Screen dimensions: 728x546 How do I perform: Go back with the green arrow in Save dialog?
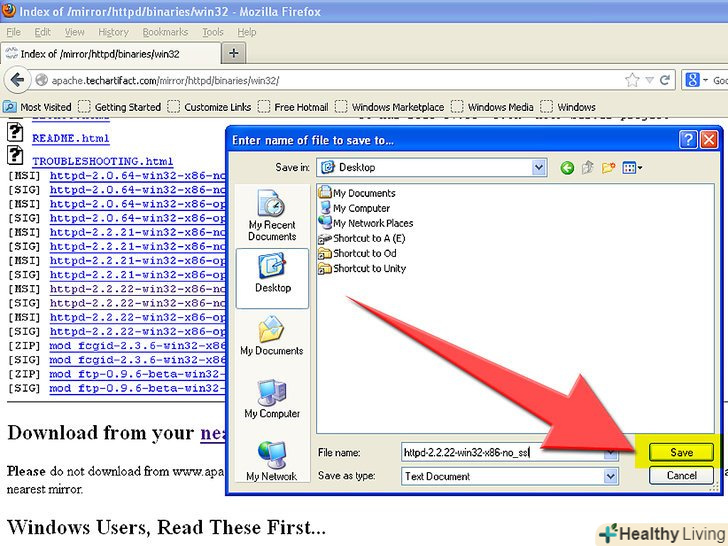[567, 168]
